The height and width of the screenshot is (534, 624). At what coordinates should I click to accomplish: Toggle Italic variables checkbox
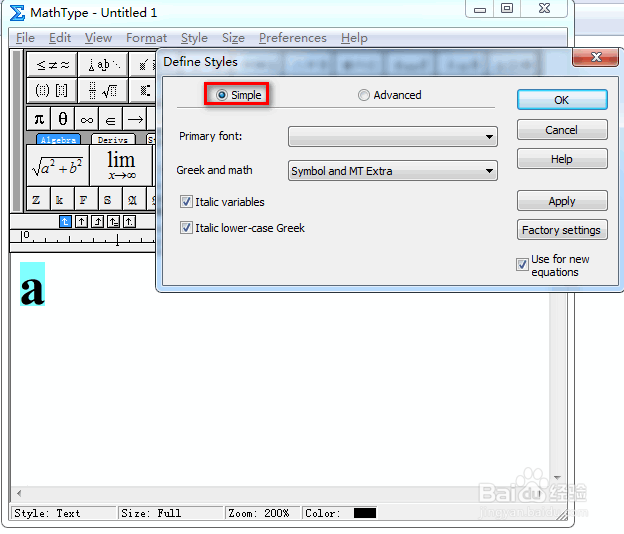point(186,202)
